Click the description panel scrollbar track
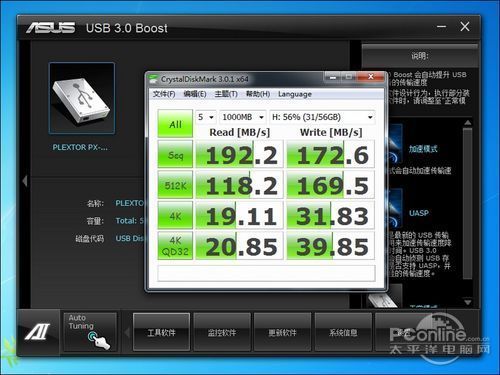Viewport: 500px width, 375px height. (468, 213)
